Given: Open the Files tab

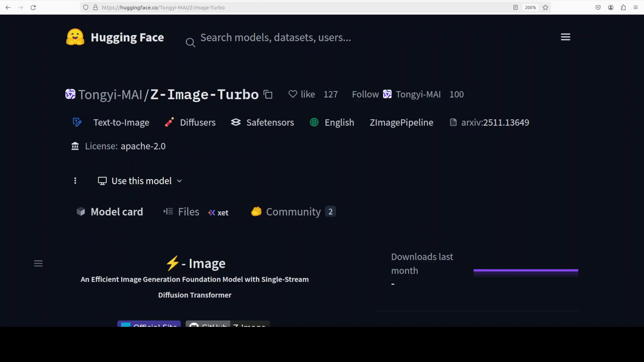Looking at the screenshot, I should point(189,212).
